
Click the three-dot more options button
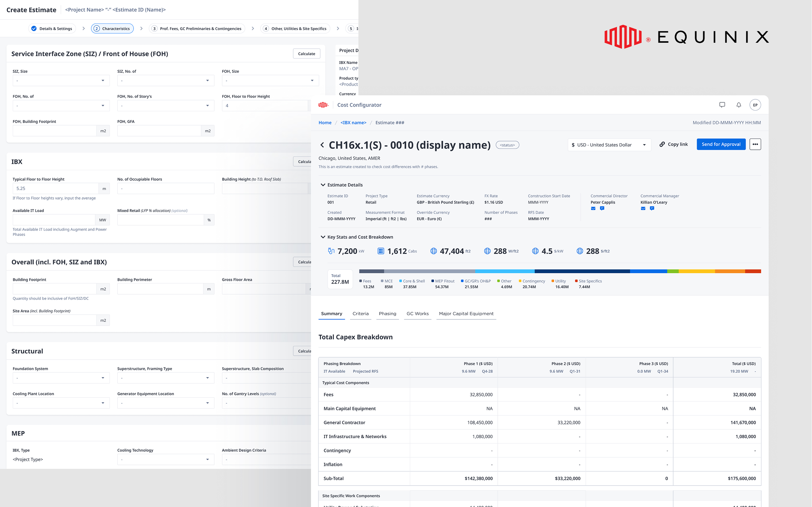755,144
